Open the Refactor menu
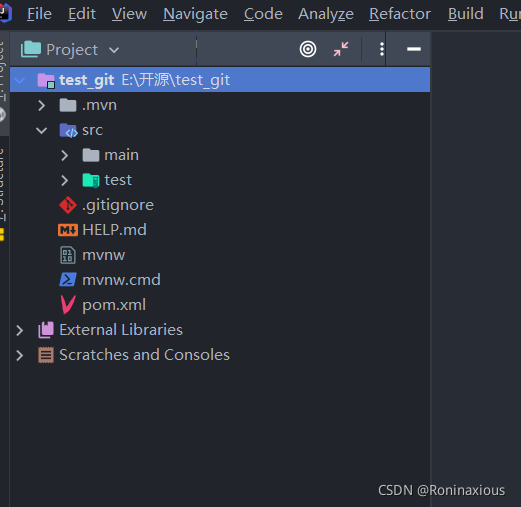This screenshot has height=507, width=521. click(400, 14)
